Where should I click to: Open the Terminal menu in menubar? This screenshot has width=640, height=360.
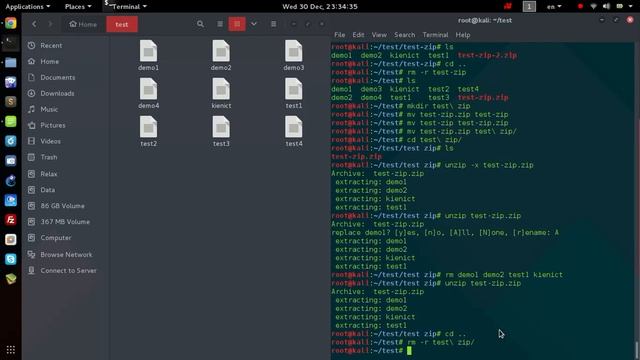pos(435,35)
